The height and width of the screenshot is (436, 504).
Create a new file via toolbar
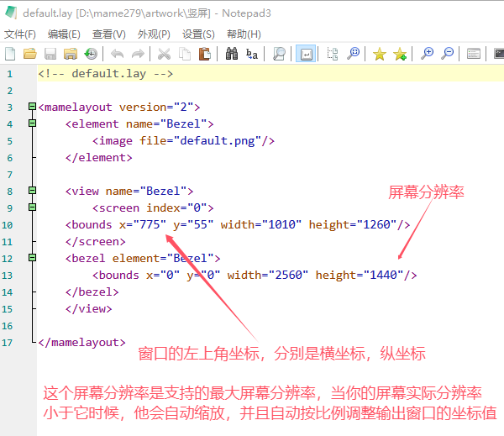click(x=10, y=54)
